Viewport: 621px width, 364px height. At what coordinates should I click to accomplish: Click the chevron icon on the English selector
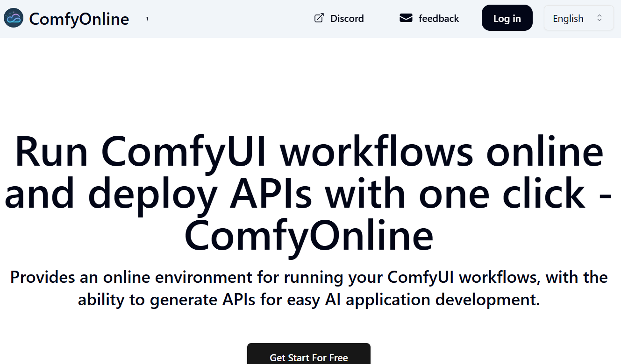(600, 18)
